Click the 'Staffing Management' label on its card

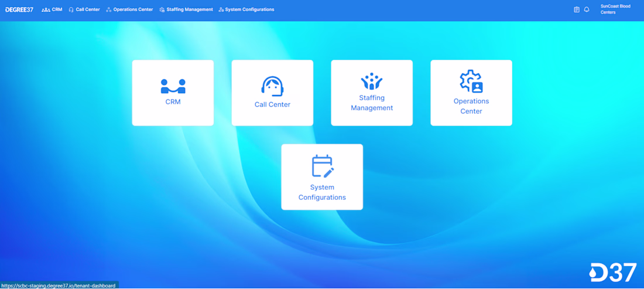(372, 103)
